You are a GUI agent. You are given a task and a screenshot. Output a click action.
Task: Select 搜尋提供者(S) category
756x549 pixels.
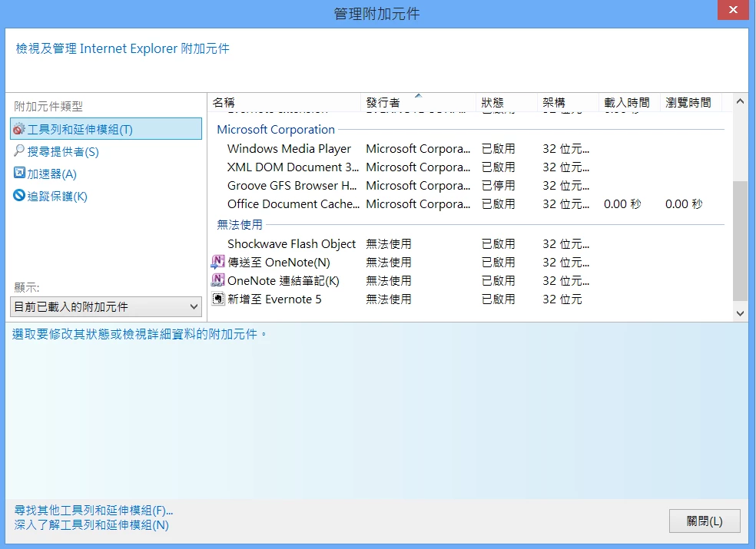tap(63, 151)
